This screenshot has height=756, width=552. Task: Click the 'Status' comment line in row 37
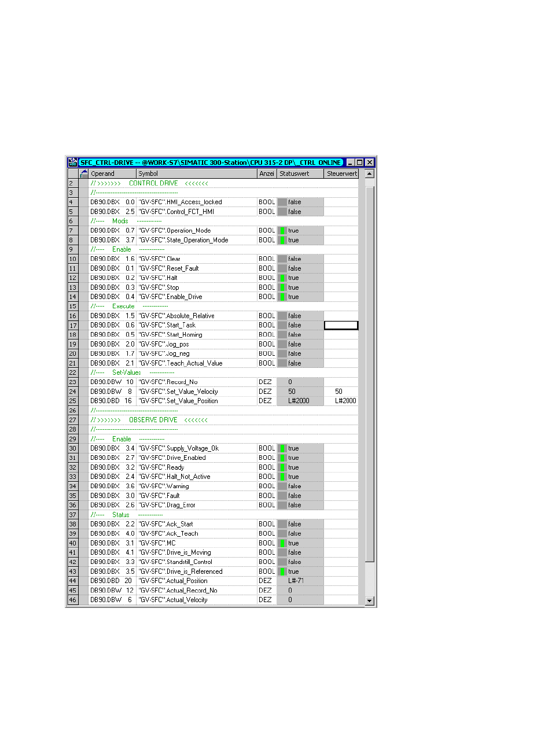[127, 515]
